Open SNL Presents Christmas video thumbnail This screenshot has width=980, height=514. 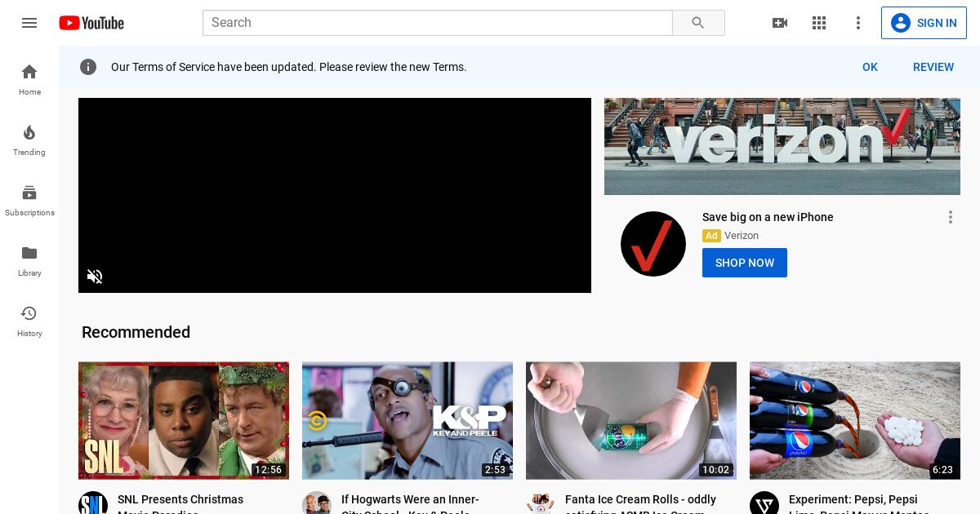tap(184, 421)
